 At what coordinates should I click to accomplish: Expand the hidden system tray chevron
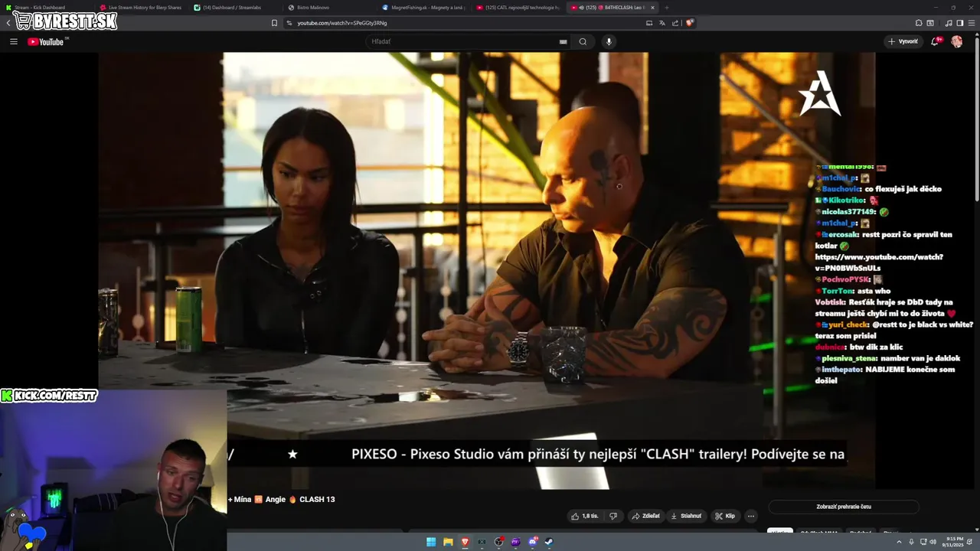pyautogui.click(x=899, y=542)
